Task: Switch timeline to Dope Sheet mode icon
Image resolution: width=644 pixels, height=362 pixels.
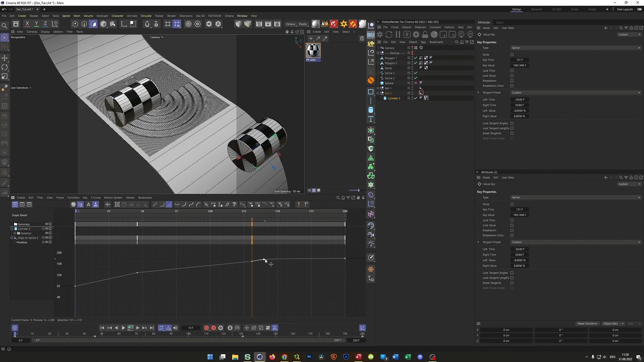Action: coord(15,205)
